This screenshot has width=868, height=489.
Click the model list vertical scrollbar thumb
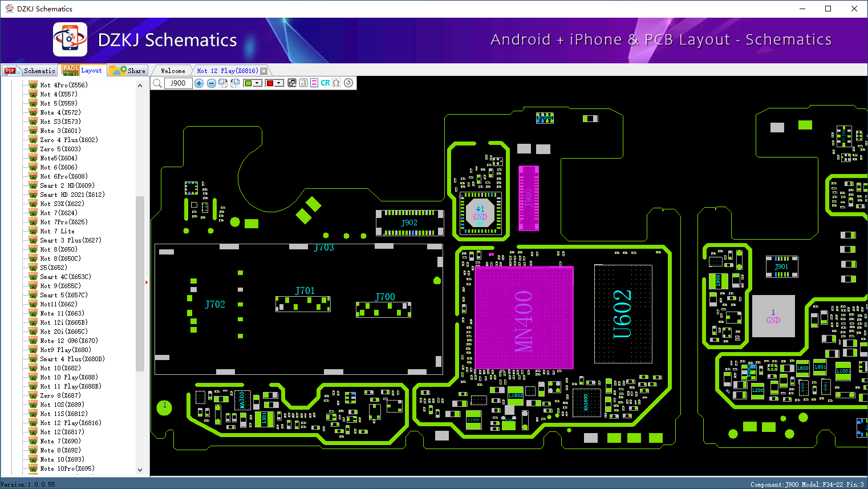pos(140,284)
